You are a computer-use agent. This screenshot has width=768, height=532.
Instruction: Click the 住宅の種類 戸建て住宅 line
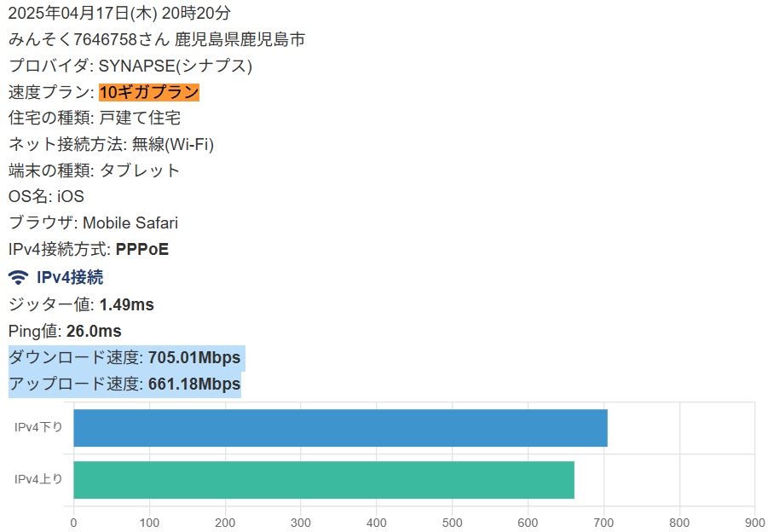(x=95, y=118)
